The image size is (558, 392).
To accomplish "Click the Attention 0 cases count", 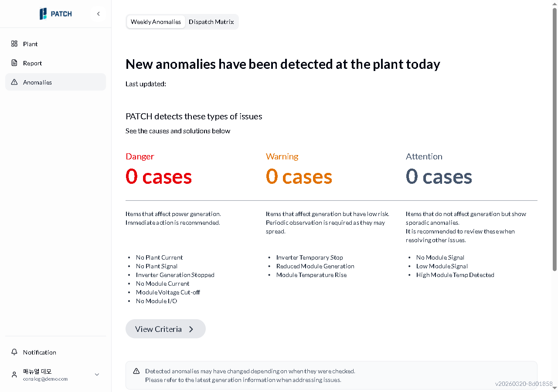I will pyautogui.click(x=439, y=176).
